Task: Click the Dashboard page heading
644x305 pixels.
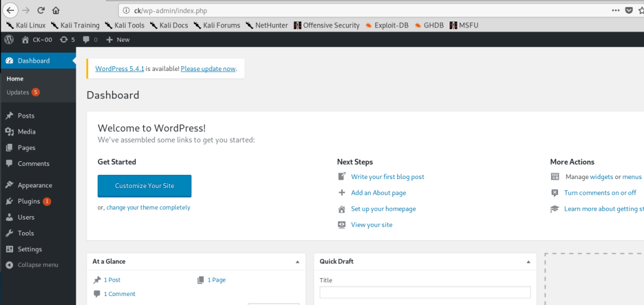Action: coord(113,95)
